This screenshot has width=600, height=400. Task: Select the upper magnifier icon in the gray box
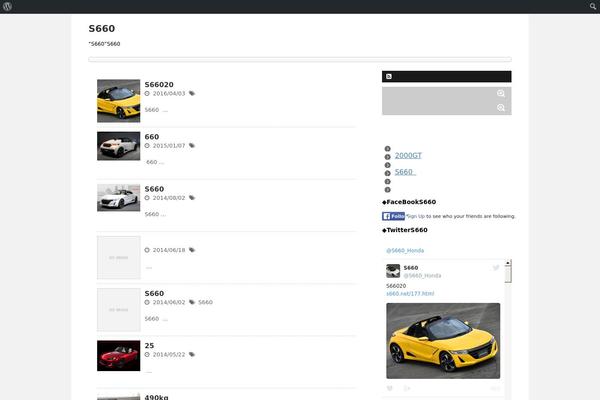[x=501, y=93]
